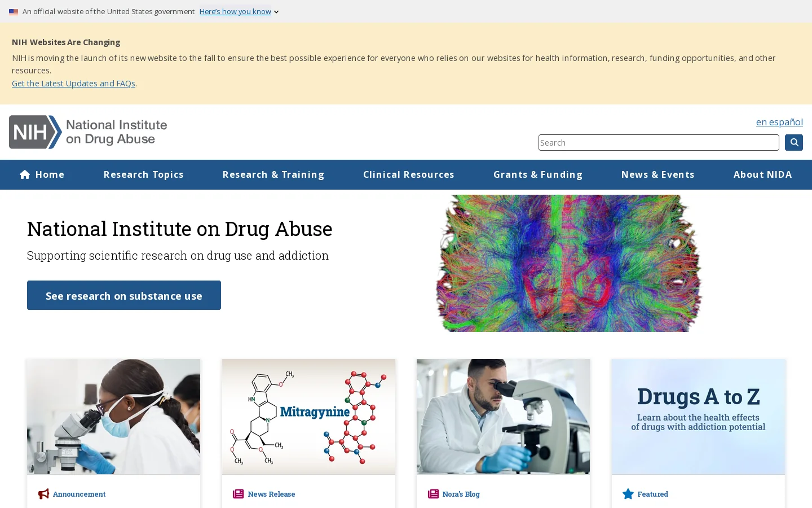812x508 pixels.
Task: Click the Nora's Blog newspaper icon
Action: [433, 494]
